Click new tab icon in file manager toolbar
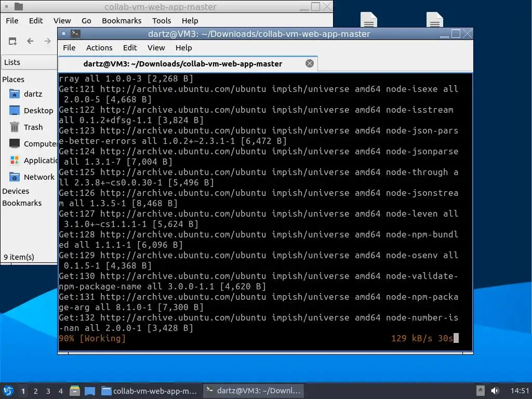The image size is (532, 399). [12, 41]
